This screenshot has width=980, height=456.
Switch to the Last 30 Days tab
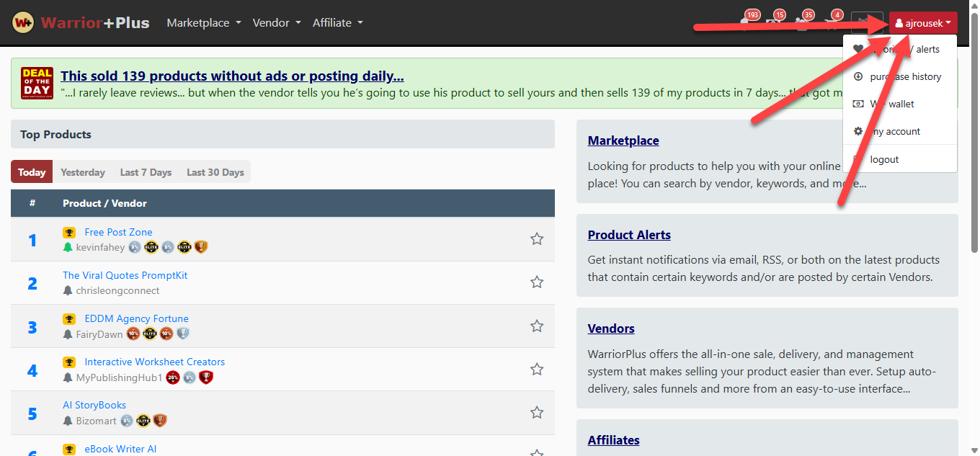tap(215, 172)
